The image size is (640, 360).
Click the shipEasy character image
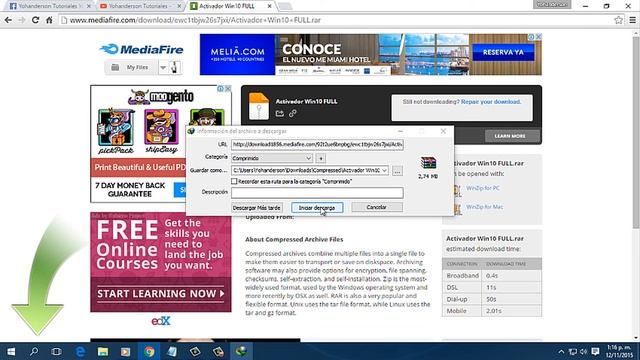coord(161,127)
